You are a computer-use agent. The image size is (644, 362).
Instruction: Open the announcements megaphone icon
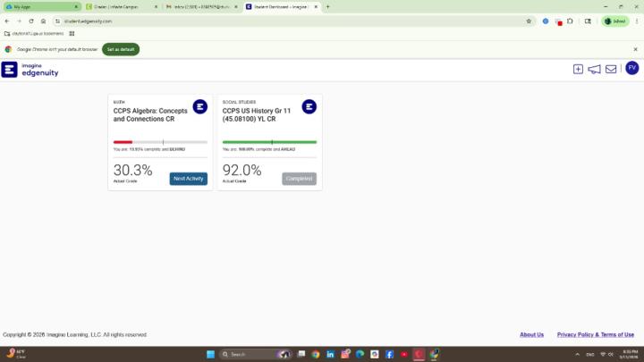[594, 70]
